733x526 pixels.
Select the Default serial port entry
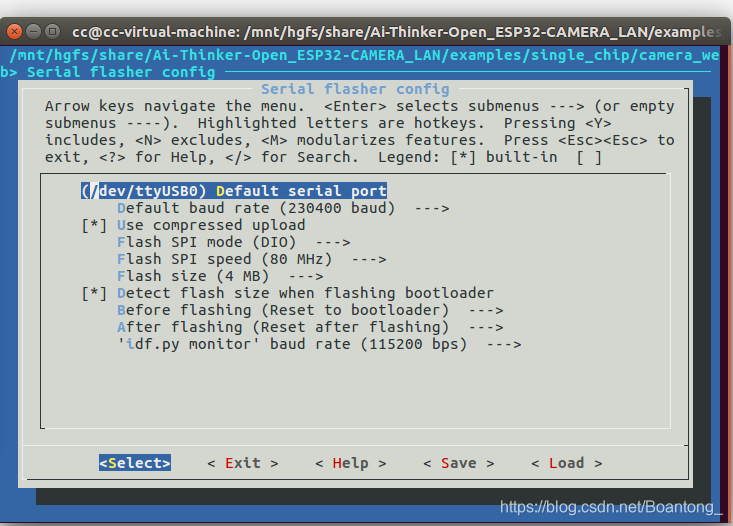(234, 191)
